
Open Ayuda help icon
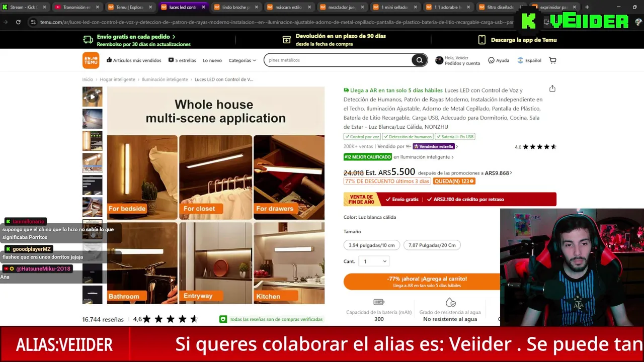coord(491,60)
